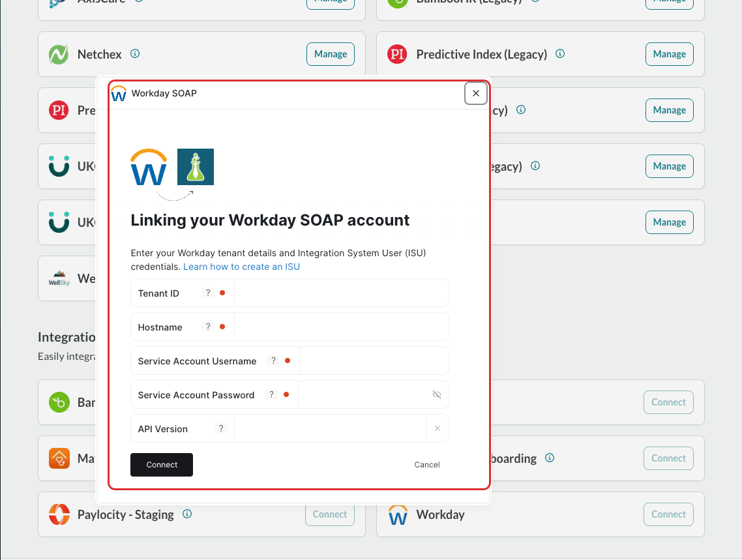Click the API Version help question mark

click(221, 428)
